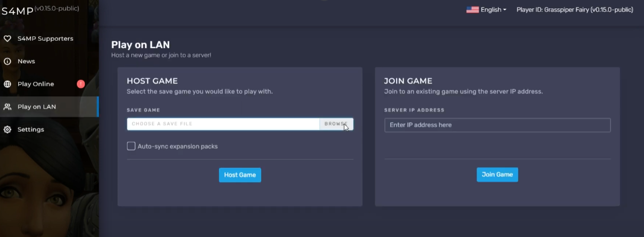
Task: Click the Player ID: Grasspiper Fairy text
Action: (575, 9)
